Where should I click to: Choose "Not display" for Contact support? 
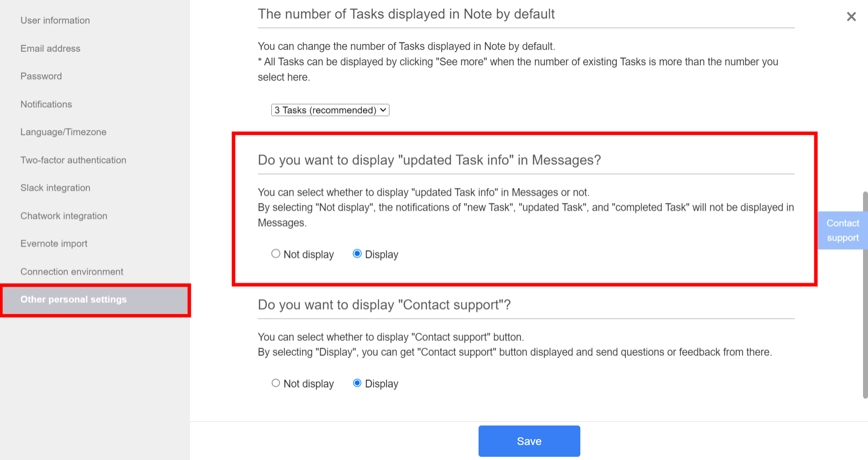pos(275,383)
